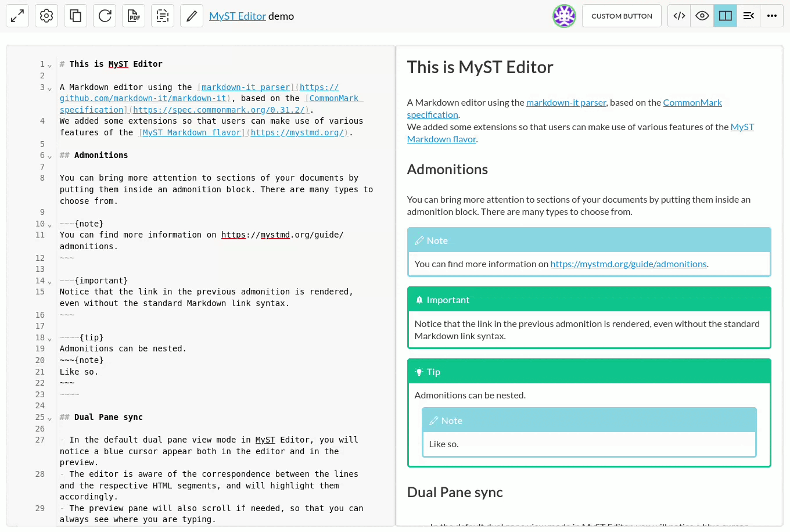Fold the Dual Pane sync heading line 25
790x532 pixels.
coord(50,419)
